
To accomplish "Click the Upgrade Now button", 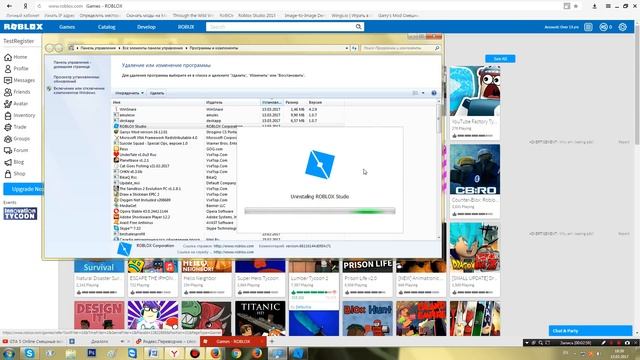I will point(24,189).
